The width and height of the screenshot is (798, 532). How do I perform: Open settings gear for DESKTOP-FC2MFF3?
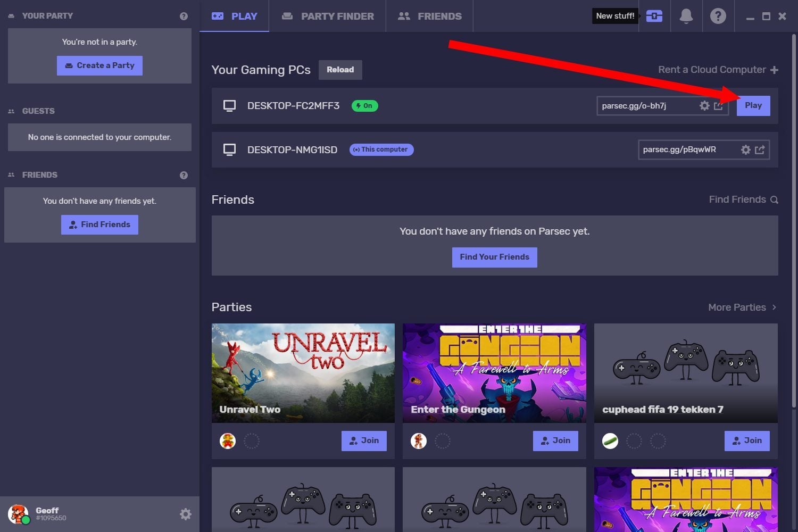tap(704, 106)
